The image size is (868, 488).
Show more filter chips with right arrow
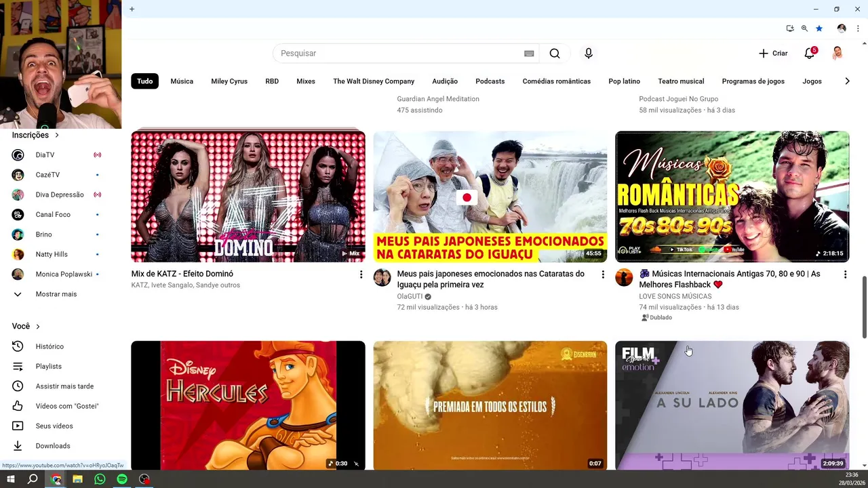coord(847,81)
